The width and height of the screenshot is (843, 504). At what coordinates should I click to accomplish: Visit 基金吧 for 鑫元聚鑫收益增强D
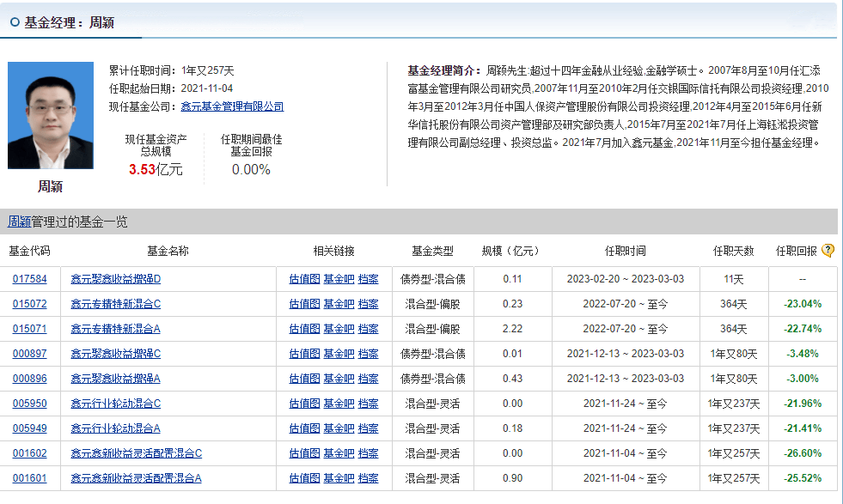click(x=339, y=279)
